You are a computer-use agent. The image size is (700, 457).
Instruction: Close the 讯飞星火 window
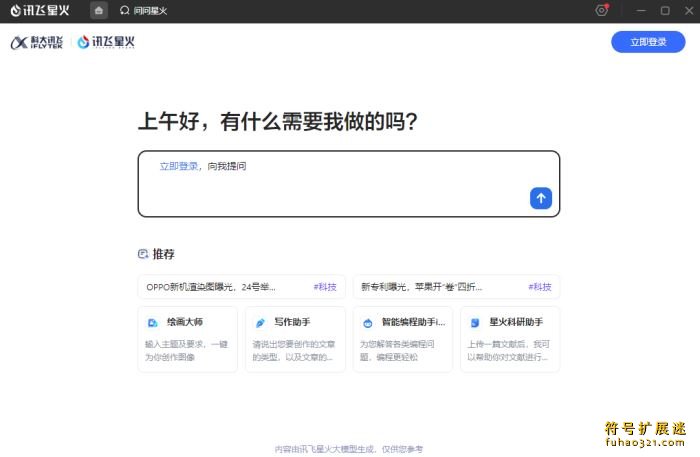(689, 10)
